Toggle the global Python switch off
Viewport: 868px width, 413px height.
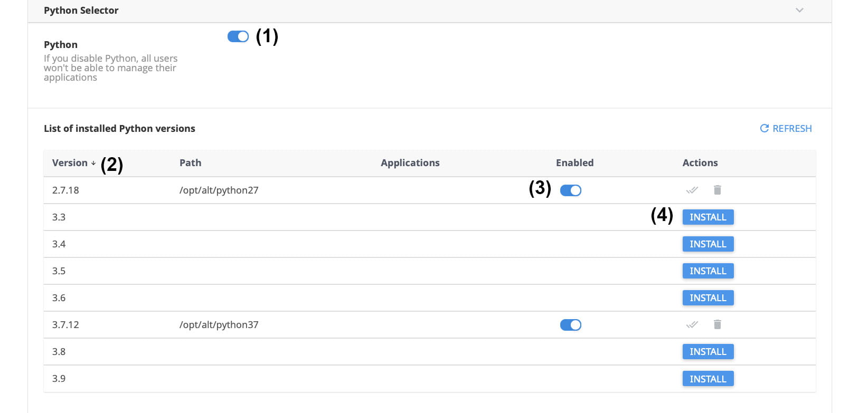(x=238, y=36)
